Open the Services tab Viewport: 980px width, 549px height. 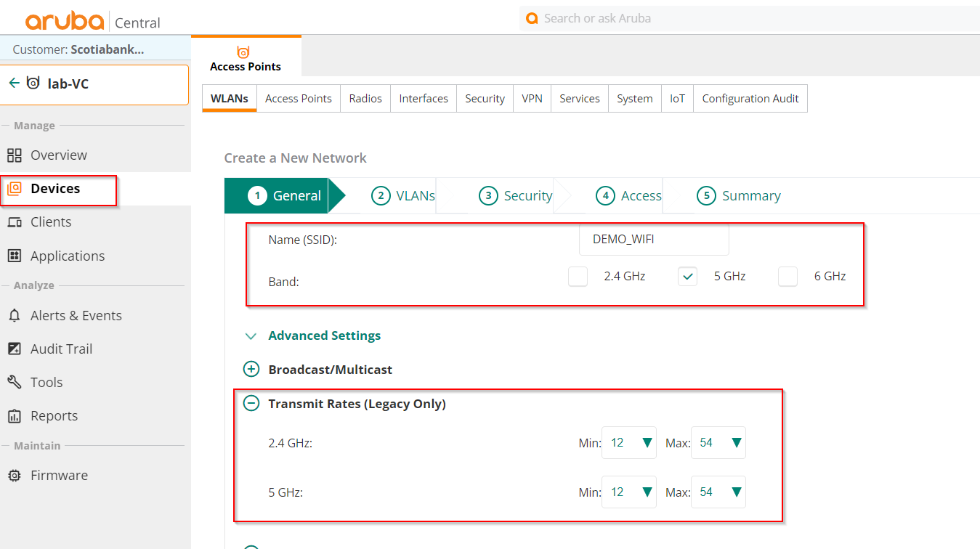[580, 99]
